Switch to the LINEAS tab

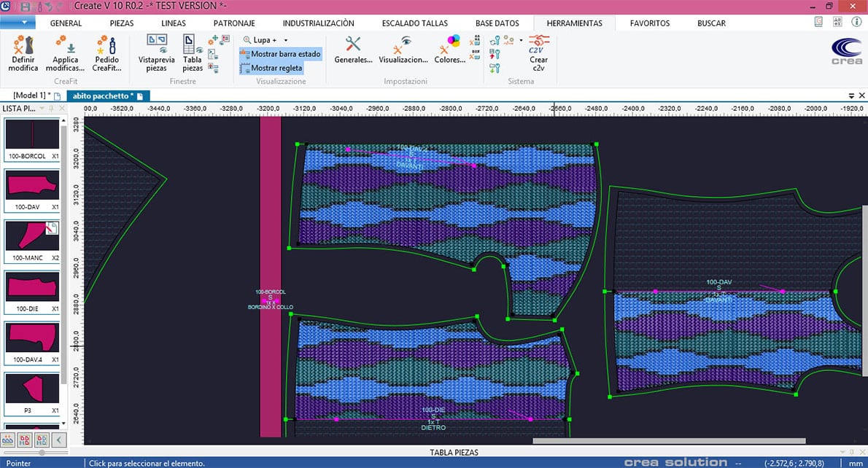tap(174, 23)
